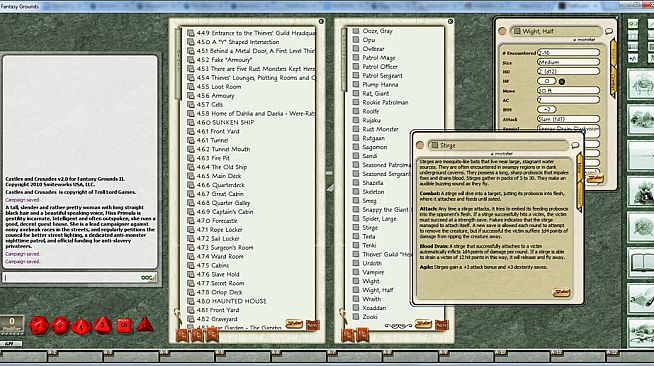Click the dark circle next to HP box

562,82
